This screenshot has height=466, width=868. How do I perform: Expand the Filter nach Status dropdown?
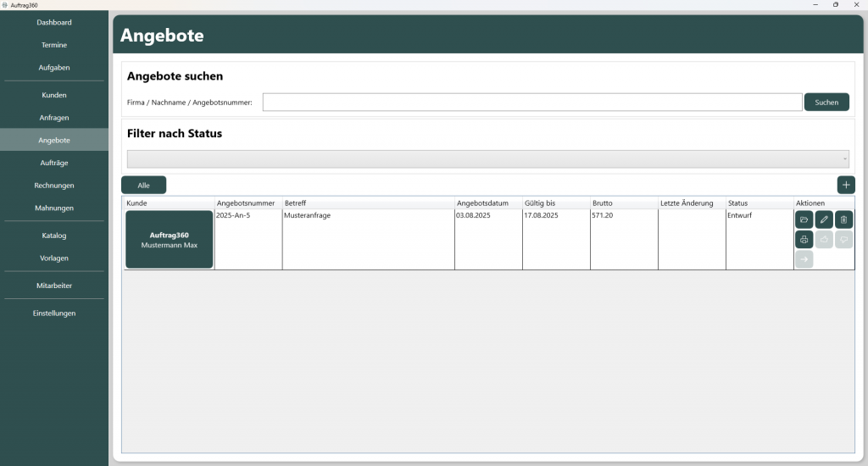coord(487,158)
